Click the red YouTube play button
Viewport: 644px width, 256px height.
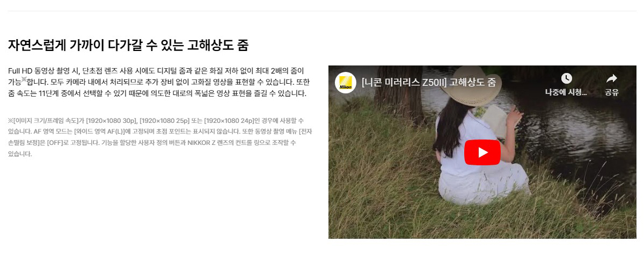point(482,152)
